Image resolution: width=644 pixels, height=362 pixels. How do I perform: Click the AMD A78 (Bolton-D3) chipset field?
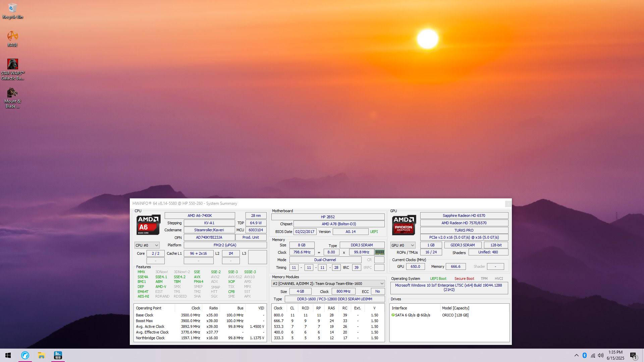point(339,224)
